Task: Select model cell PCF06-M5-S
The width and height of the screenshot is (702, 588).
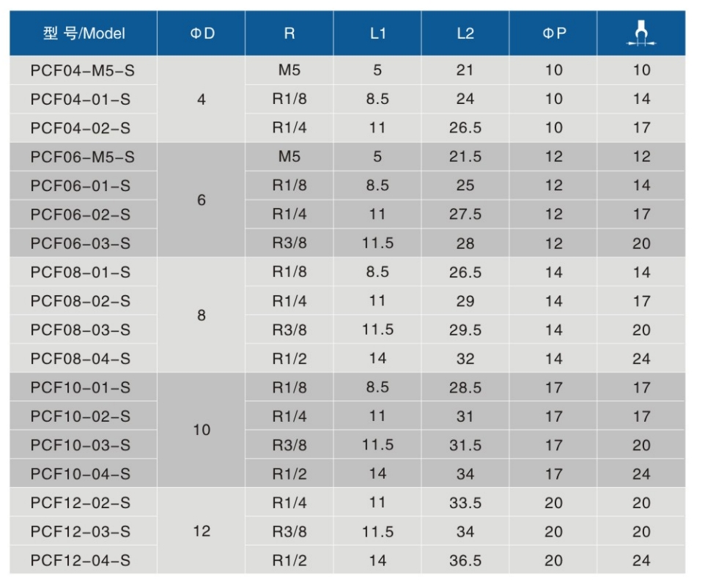Action: coord(83,157)
